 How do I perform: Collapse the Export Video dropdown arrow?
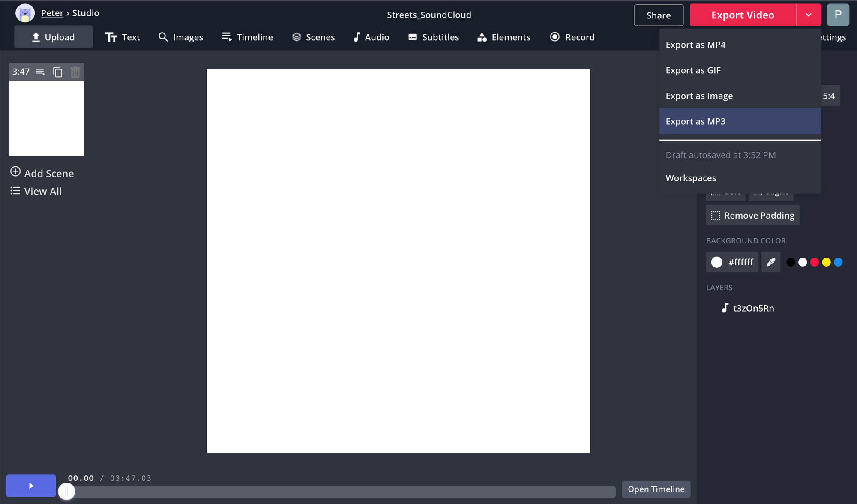point(808,15)
